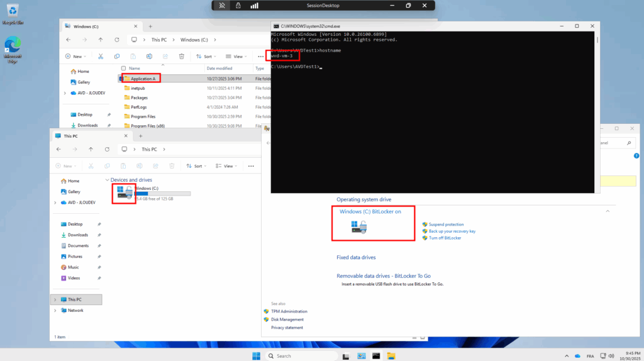Screen dimensions: 644x361
Task: Collapse the Windows (C:) BitLocker section chevron
Action: click(x=607, y=211)
